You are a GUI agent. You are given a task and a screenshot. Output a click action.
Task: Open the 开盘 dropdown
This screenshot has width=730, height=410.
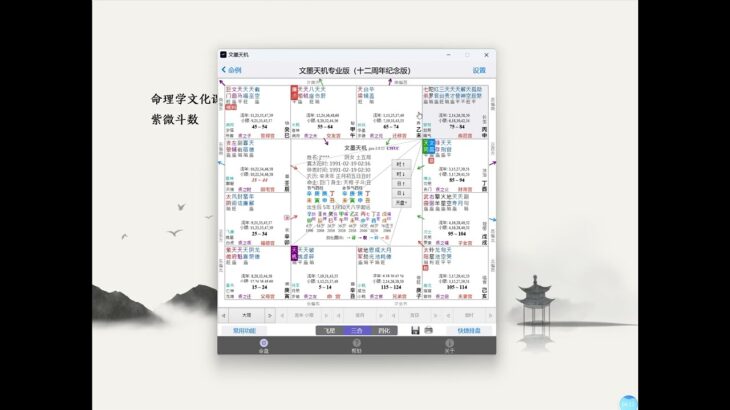tap(400, 203)
